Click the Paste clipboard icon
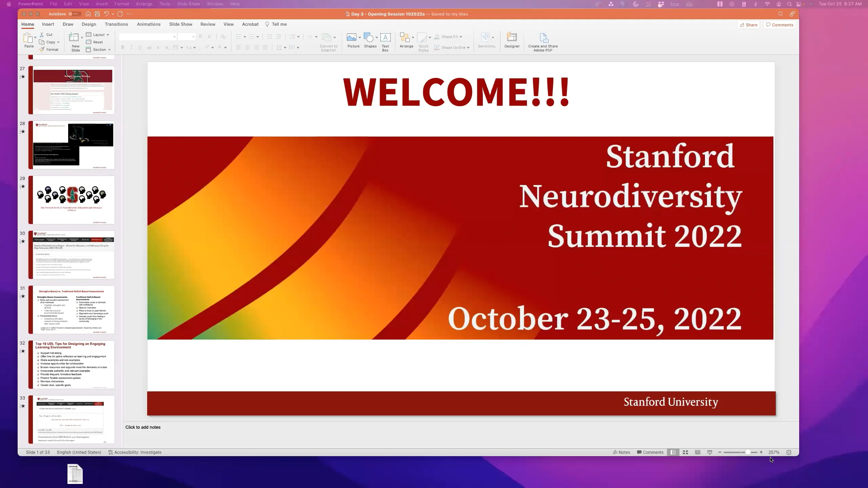Image resolution: width=868 pixels, height=488 pixels. tap(27, 38)
